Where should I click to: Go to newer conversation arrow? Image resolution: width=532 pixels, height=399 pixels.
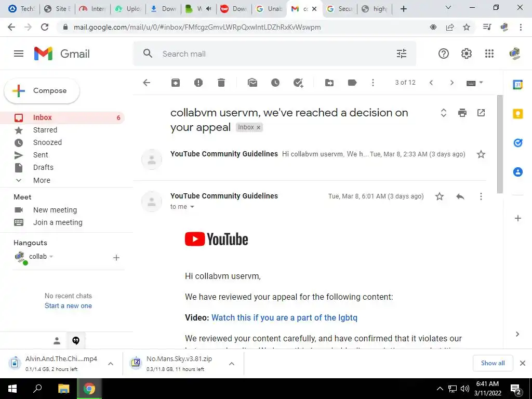431,83
